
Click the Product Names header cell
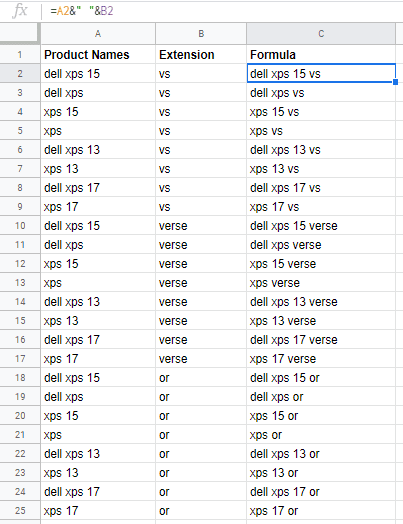98,54
